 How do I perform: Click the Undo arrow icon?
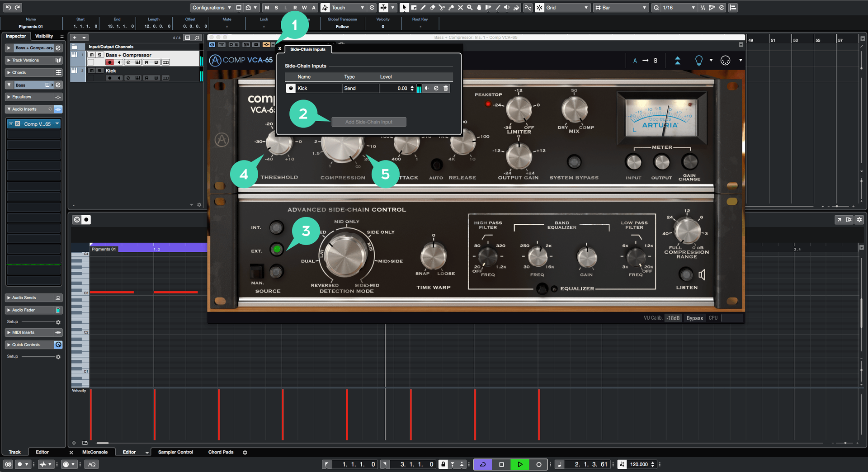coord(8,8)
